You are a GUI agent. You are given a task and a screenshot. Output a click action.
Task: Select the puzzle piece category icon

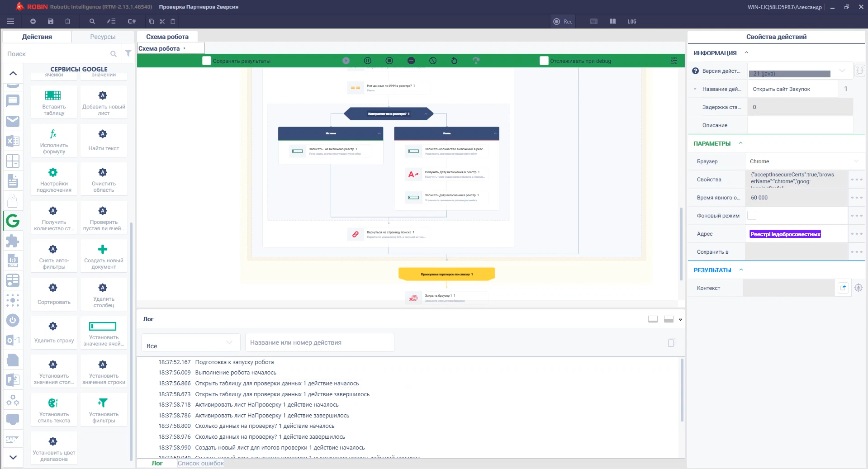tap(13, 241)
